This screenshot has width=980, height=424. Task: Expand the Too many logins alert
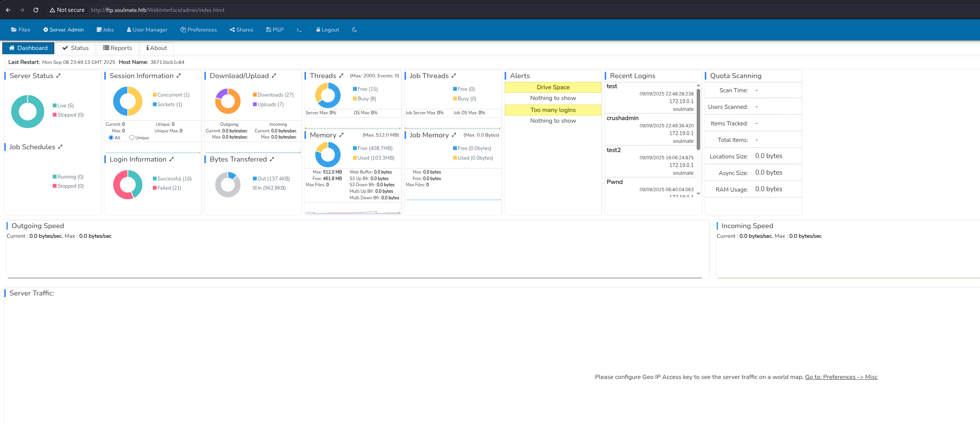point(552,110)
